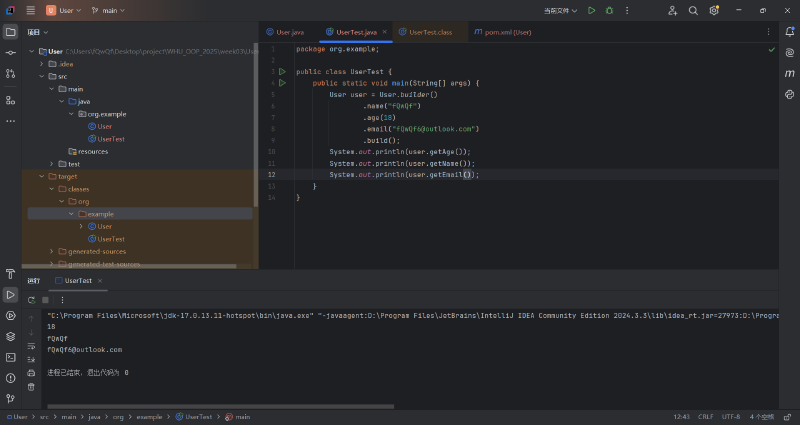The image size is (800, 425).
Task: Open Run panel toolbar more options
Action: pos(62,300)
